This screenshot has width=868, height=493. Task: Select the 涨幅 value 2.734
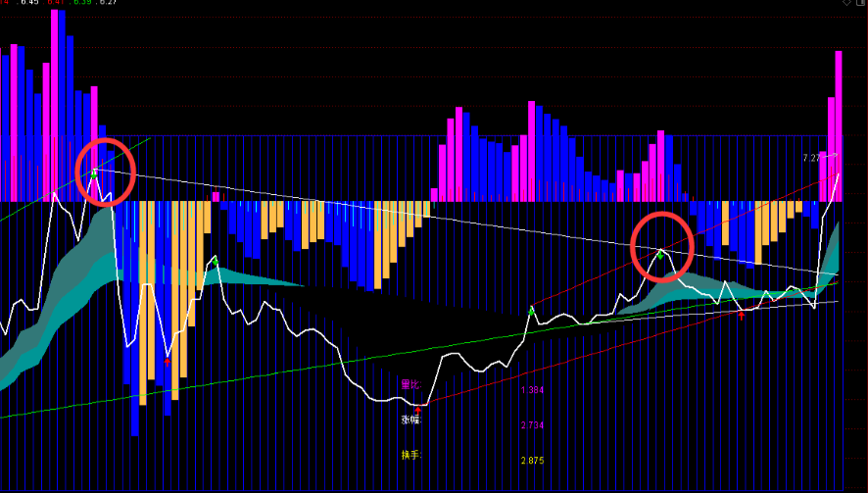(x=533, y=425)
